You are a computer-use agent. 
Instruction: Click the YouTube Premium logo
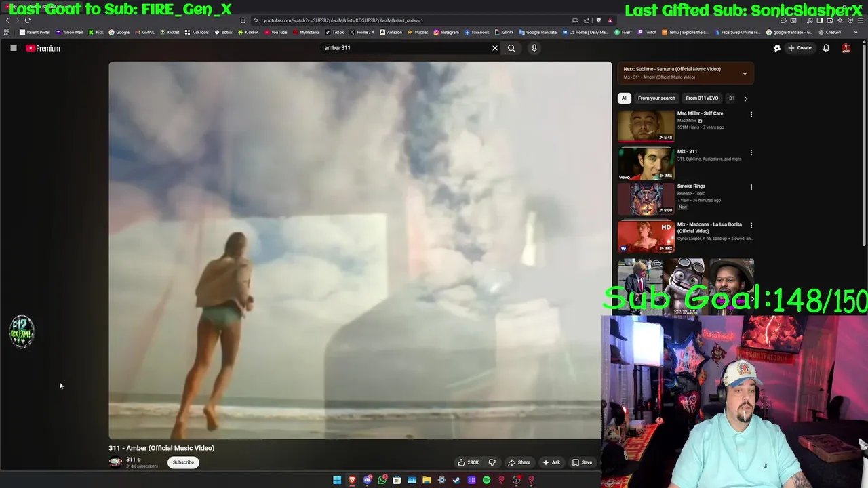(x=43, y=48)
